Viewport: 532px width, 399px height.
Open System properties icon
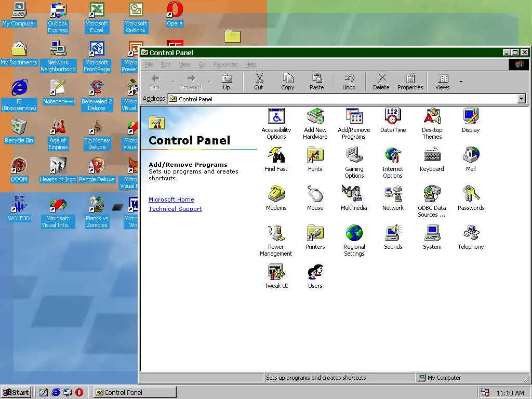(432, 237)
